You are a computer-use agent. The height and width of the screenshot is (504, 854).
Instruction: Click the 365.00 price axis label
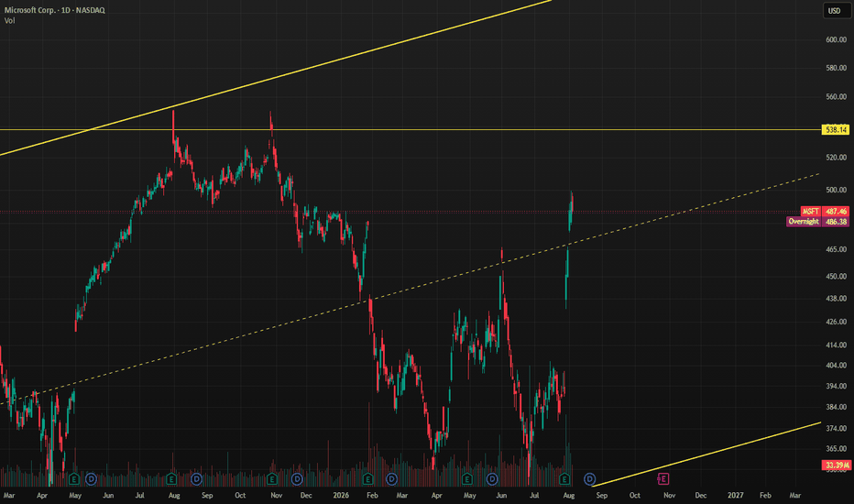836,449
